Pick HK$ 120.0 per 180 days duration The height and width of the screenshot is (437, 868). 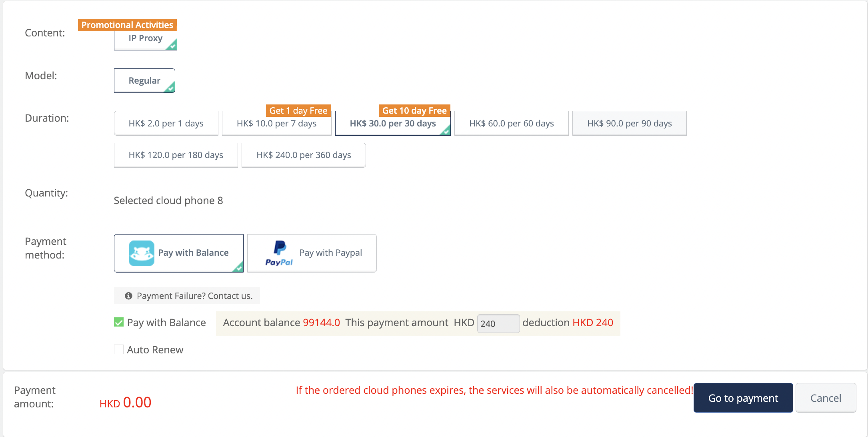pyautogui.click(x=176, y=155)
